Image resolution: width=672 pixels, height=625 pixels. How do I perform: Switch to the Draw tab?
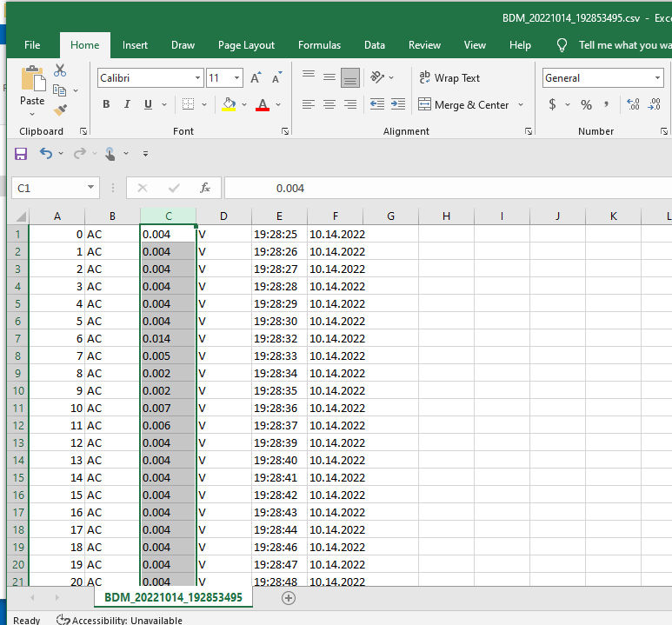click(183, 45)
